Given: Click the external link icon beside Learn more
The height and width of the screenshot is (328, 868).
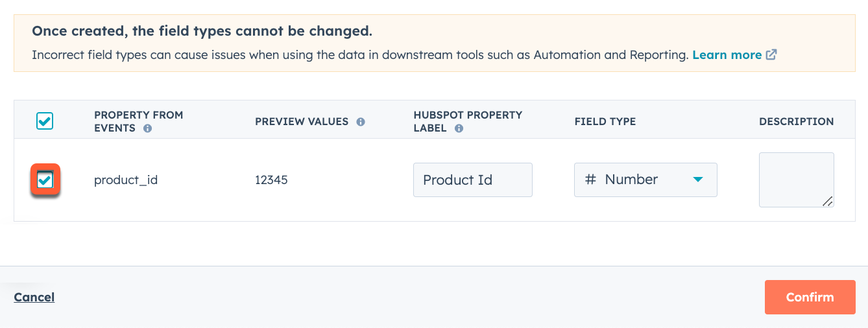Looking at the screenshot, I should pos(771,55).
